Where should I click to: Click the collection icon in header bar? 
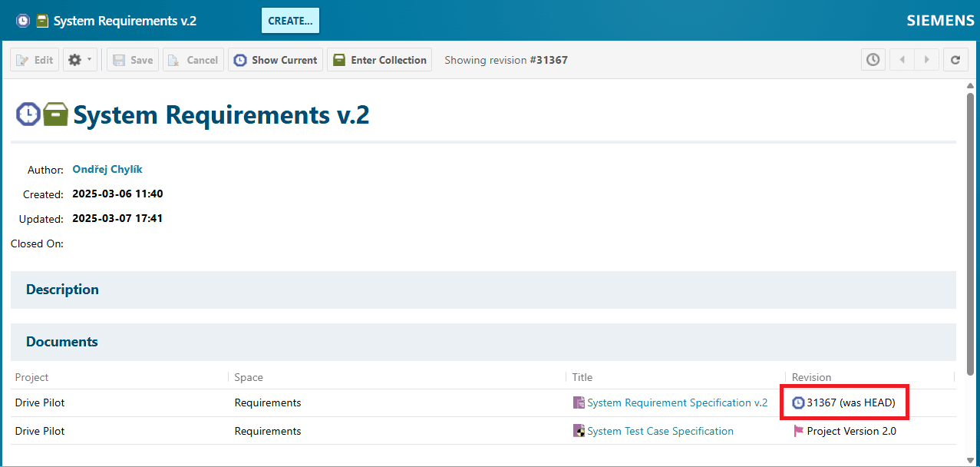click(43, 21)
